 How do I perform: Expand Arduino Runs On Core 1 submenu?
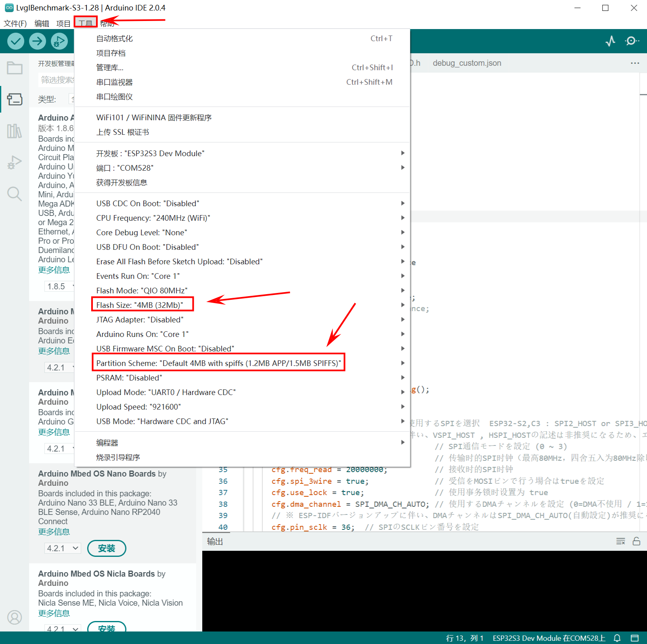242,334
